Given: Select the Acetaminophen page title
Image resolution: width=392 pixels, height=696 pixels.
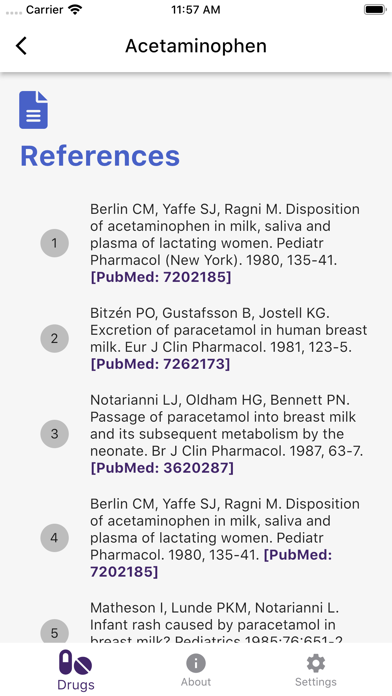Looking at the screenshot, I should pyautogui.click(x=196, y=46).
